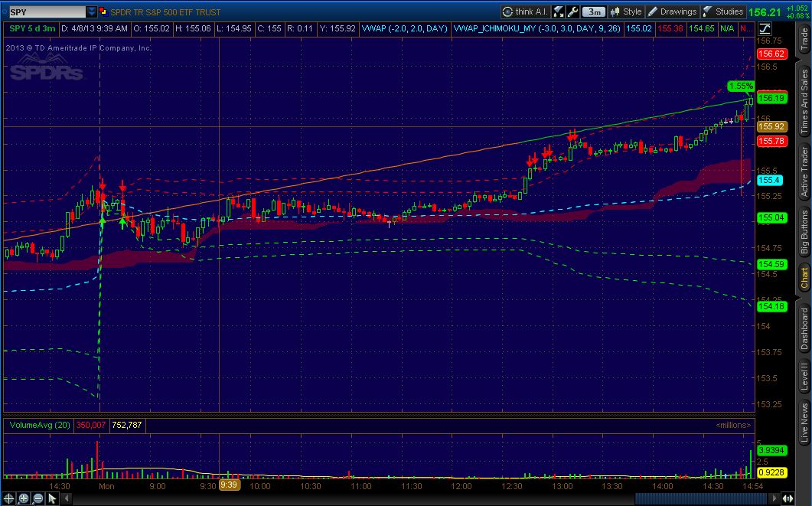Open the Studies menu
Screen dimensions: 812x506
coord(723,12)
